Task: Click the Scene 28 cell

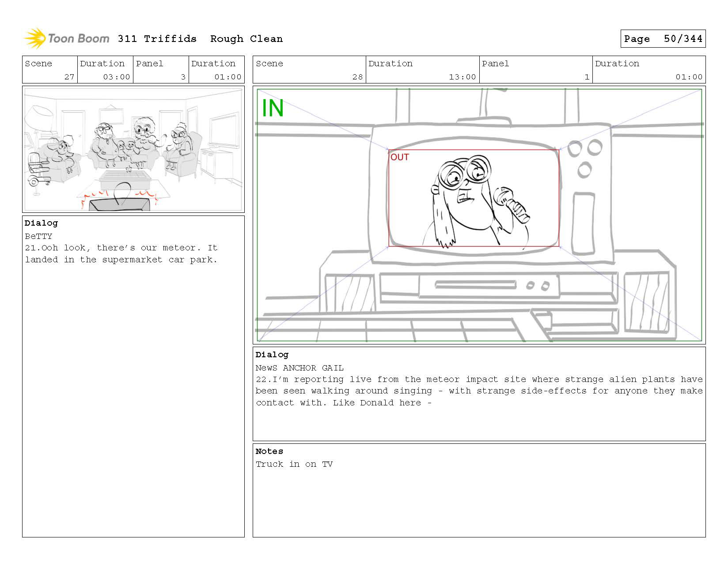Action: click(x=309, y=70)
